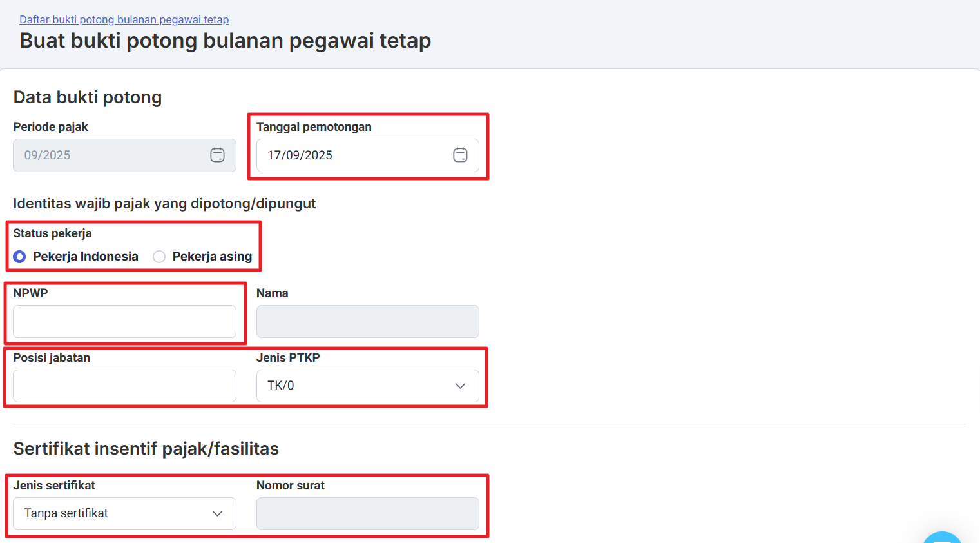Screen dimensions: 980x543
Task: Click the Status pekerja label
Action: click(x=52, y=233)
